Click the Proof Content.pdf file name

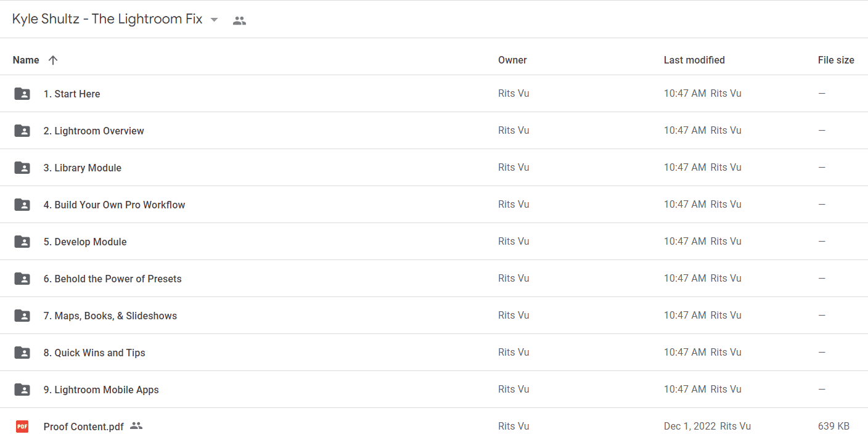(x=84, y=427)
